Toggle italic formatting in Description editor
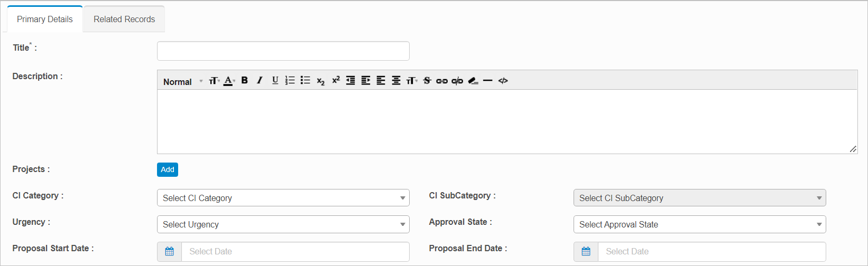Screen dimensions: 868x266 [x=260, y=81]
